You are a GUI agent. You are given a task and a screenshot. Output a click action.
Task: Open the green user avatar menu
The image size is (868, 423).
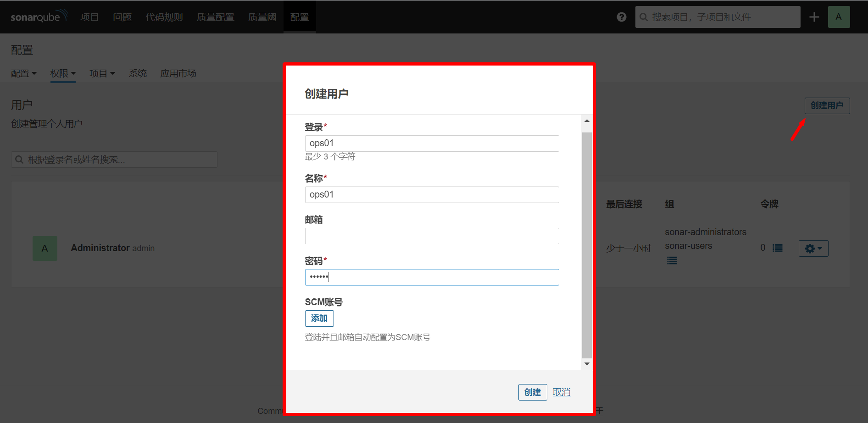coord(839,17)
